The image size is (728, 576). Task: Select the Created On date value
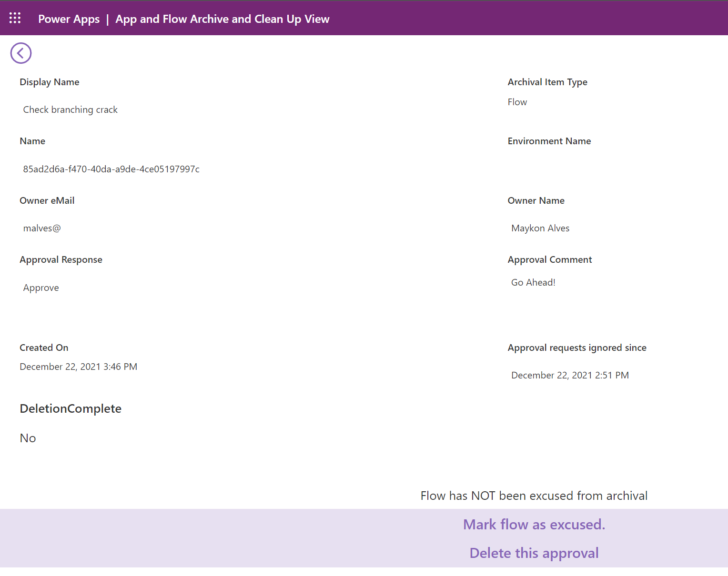coord(78,367)
